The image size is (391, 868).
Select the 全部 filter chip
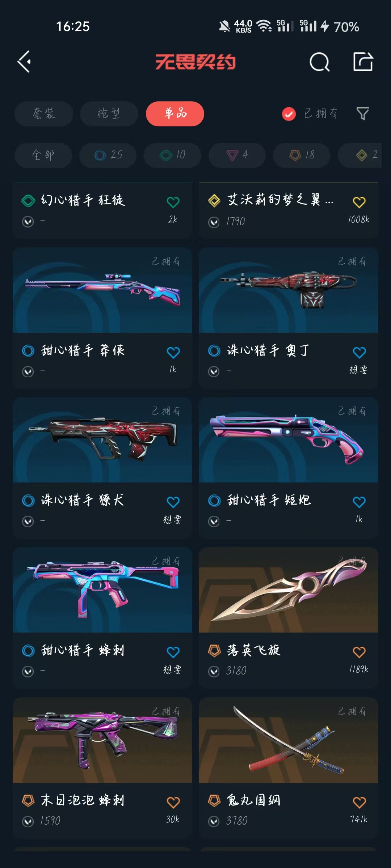[43, 155]
